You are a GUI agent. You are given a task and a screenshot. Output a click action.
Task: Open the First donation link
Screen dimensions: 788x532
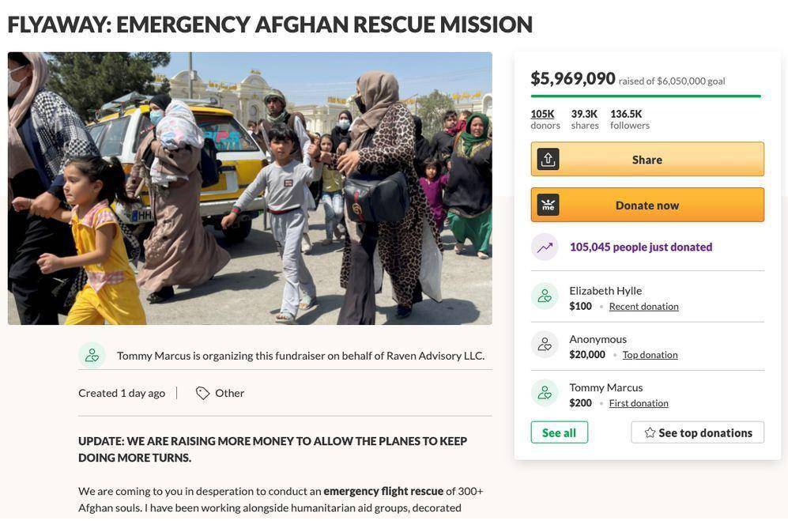pos(639,403)
